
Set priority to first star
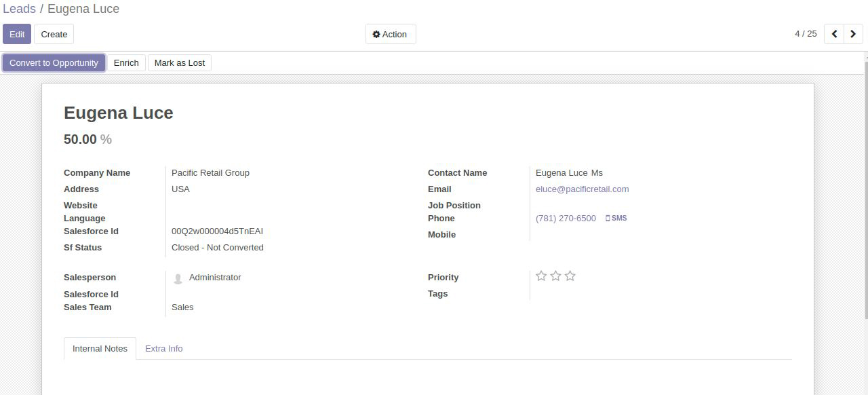point(541,276)
